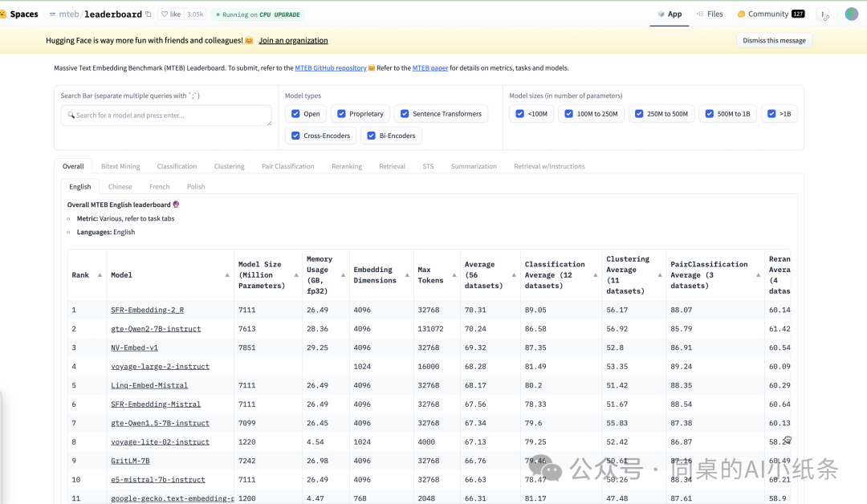The width and height of the screenshot is (867, 504).
Task: Switch to the Retrieval task tab
Action: click(x=392, y=166)
